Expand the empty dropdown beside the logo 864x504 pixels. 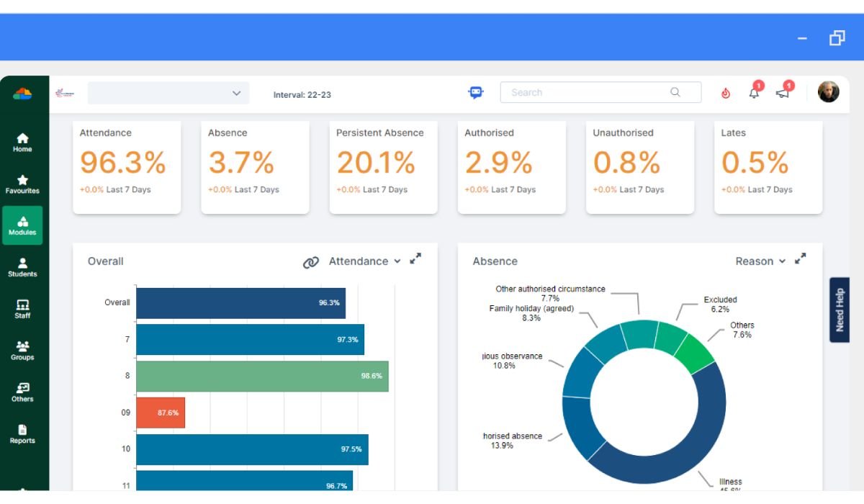pyautogui.click(x=168, y=93)
